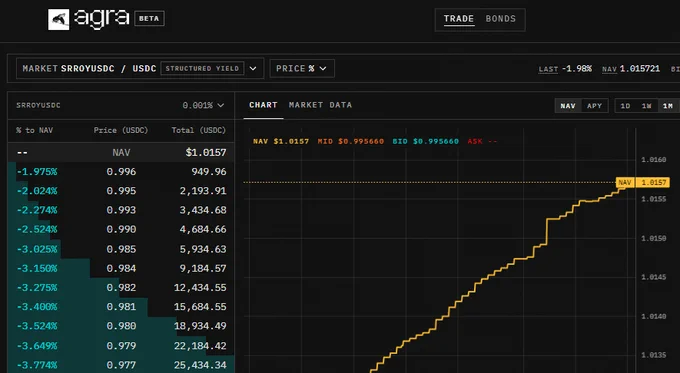Screen dimensions: 680x373
Task: Click the ASK -- chart legend
Action: pos(482,141)
